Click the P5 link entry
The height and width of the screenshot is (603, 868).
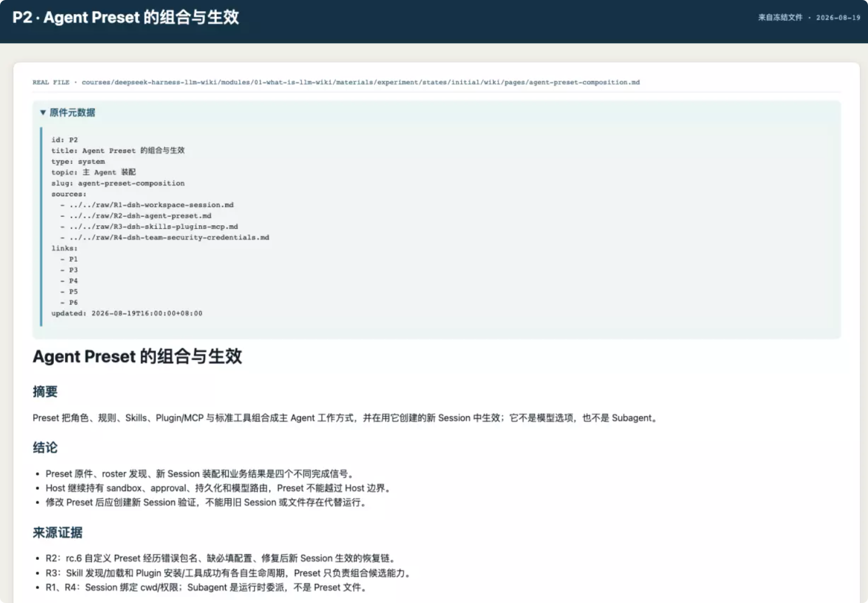click(73, 292)
